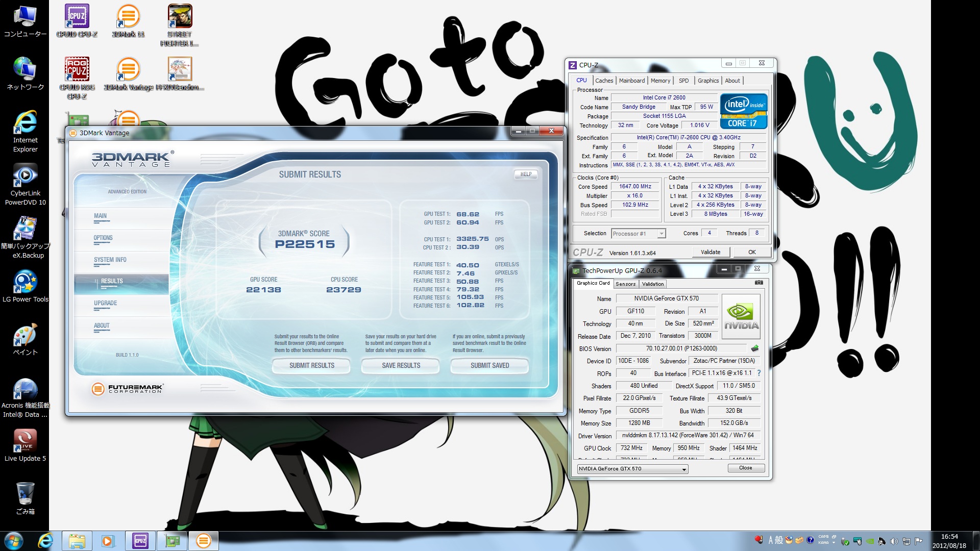Click the Save Results button
The height and width of the screenshot is (551, 980).
click(x=401, y=365)
